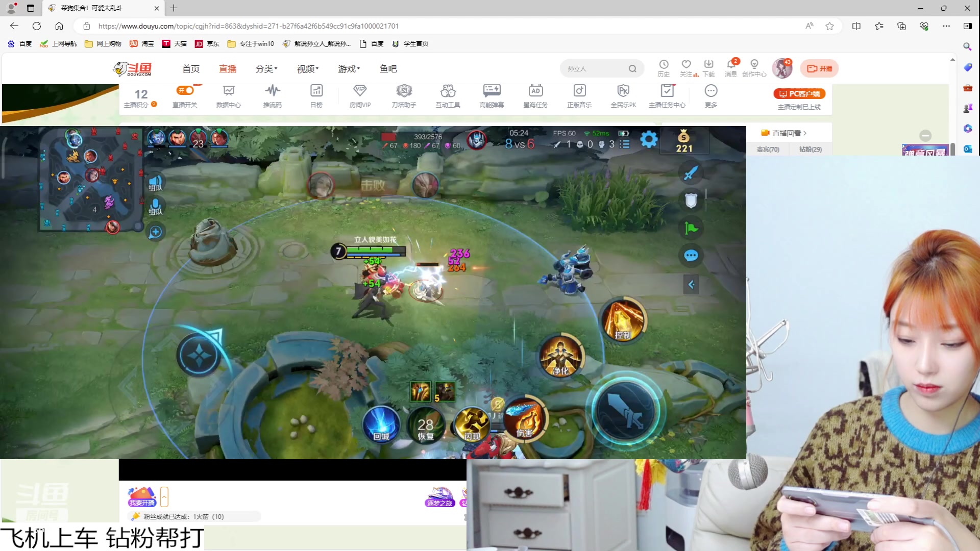Screen dimensions: 980x551
Task: Open 关注 followed list
Action: (x=687, y=68)
